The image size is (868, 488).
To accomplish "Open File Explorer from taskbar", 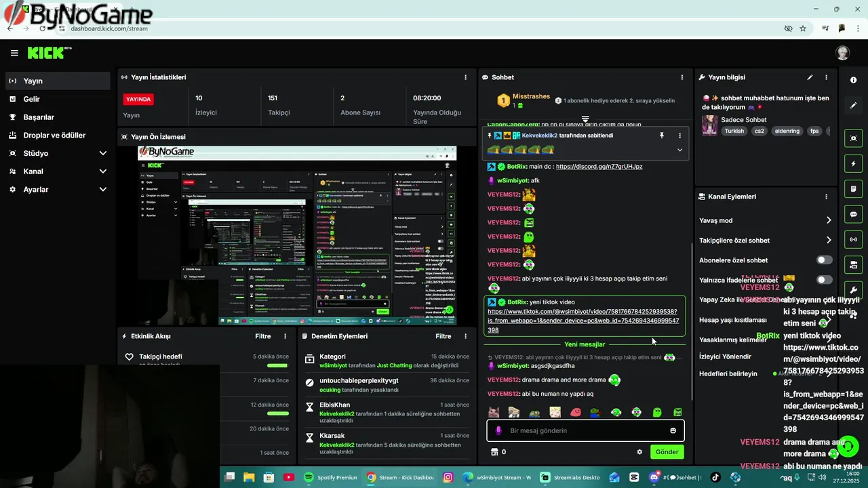I will (249, 477).
